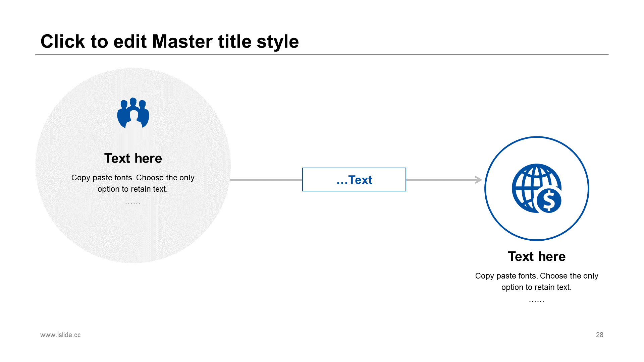Select the gray connector line left of text box
This screenshot has width=644, height=362.
(266, 180)
